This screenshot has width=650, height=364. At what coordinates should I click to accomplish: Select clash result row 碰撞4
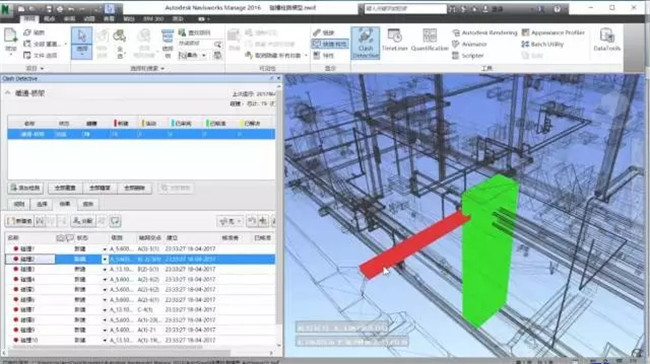(139, 280)
